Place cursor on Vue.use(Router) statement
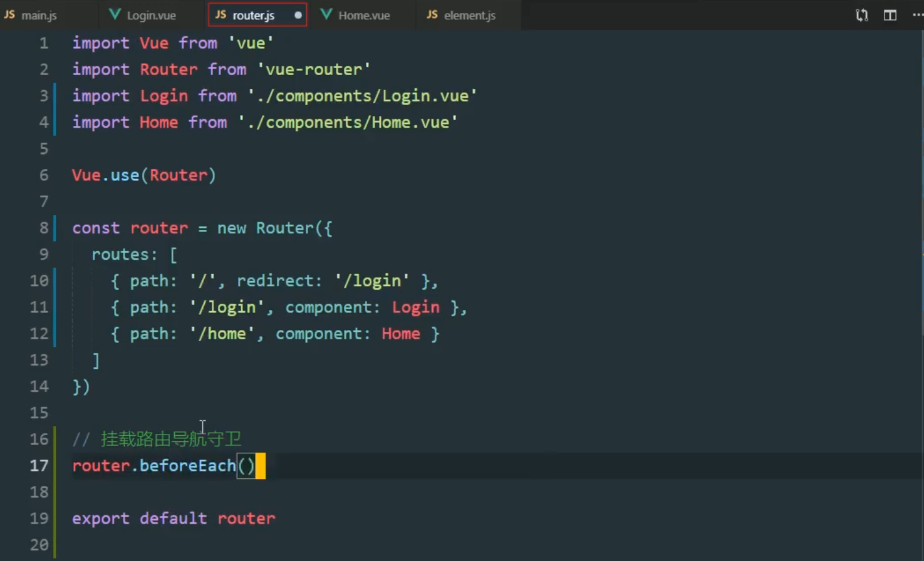924x561 pixels. click(x=144, y=175)
